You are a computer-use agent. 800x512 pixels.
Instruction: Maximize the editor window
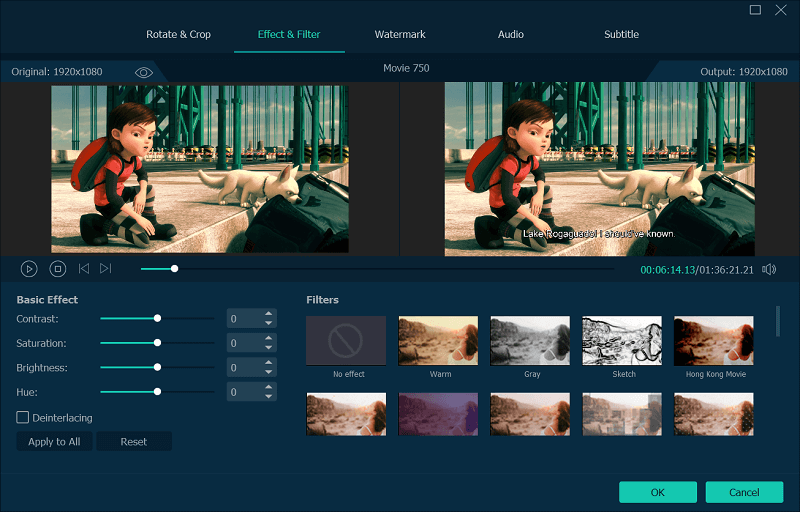755,10
